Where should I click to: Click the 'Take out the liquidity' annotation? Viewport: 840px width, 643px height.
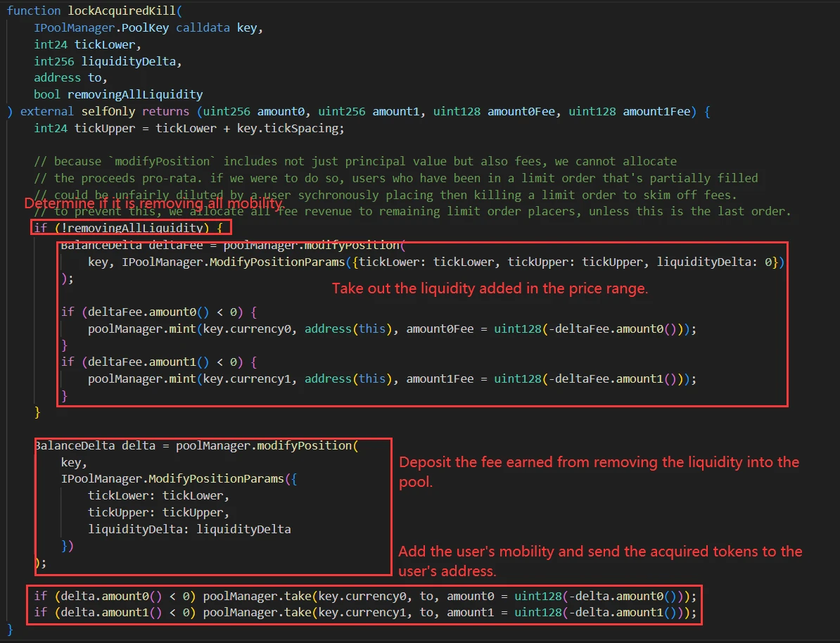(x=489, y=288)
